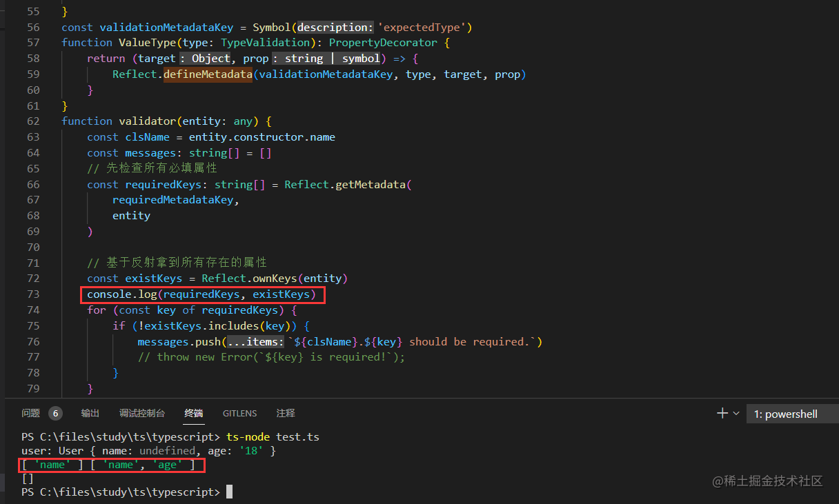Open the 注释 panel tab
This screenshot has width=839, height=504.
click(286, 413)
